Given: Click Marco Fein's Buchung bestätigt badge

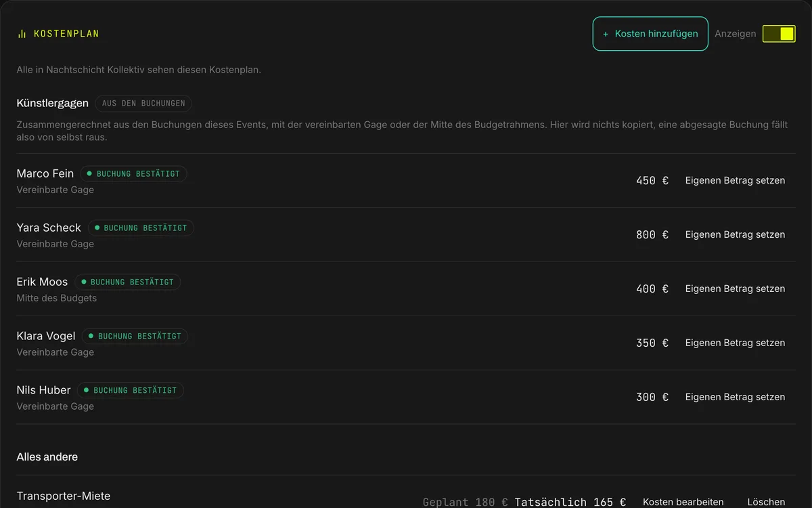Looking at the screenshot, I should (133, 174).
